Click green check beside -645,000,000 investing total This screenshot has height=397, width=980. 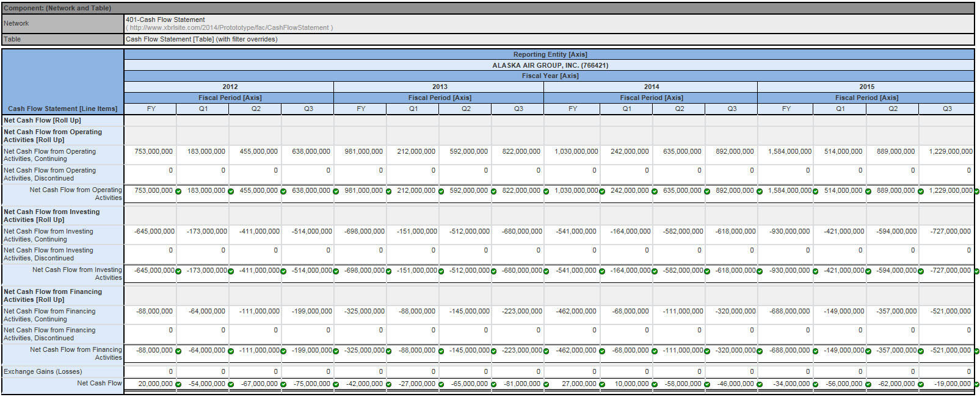pyautogui.click(x=178, y=271)
